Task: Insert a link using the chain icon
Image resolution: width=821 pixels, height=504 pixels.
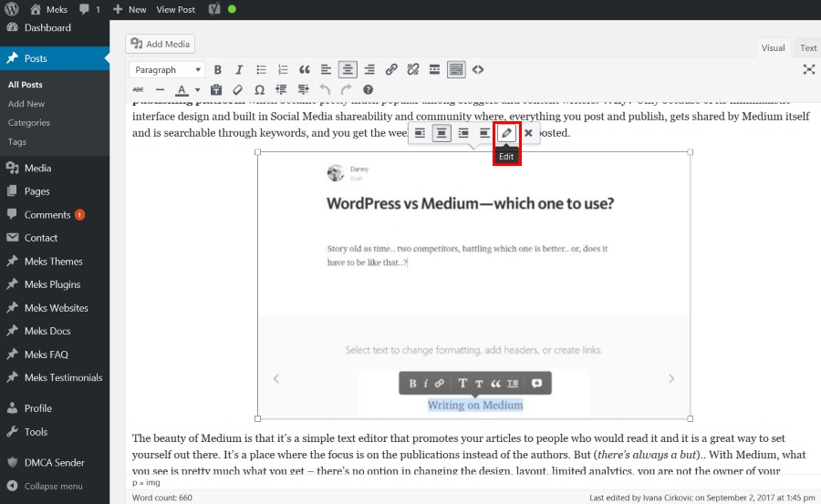Action: [x=391, y=69]
